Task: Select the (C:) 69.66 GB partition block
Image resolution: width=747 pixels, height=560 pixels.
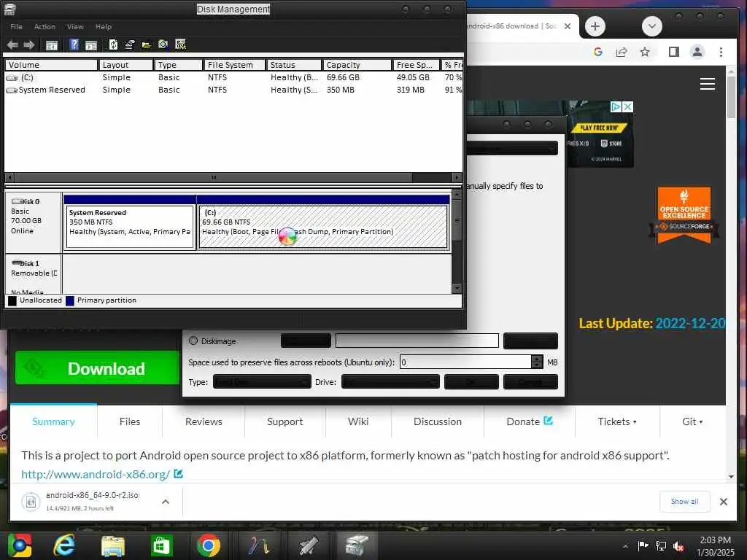Action: (x=323, y=227)
